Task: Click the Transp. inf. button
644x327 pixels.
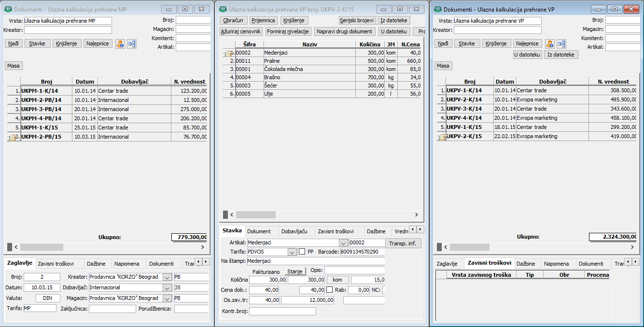Action: click(403, 243)
